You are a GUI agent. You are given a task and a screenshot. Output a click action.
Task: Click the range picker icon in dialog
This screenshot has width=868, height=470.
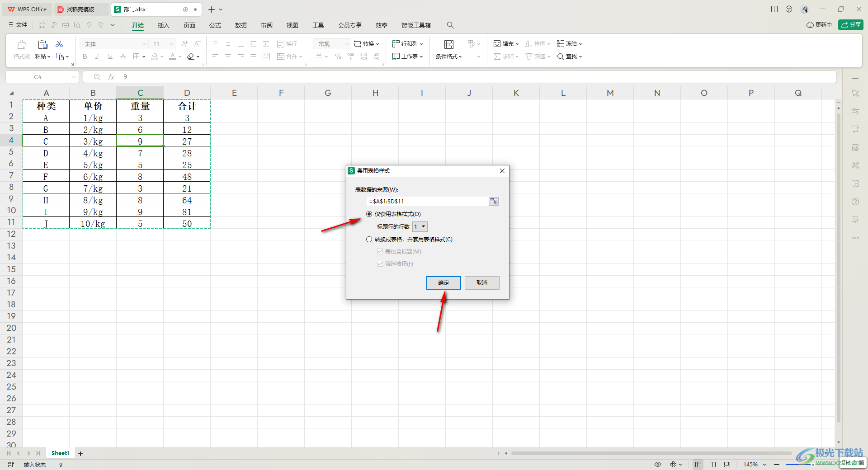click(493, 202)
